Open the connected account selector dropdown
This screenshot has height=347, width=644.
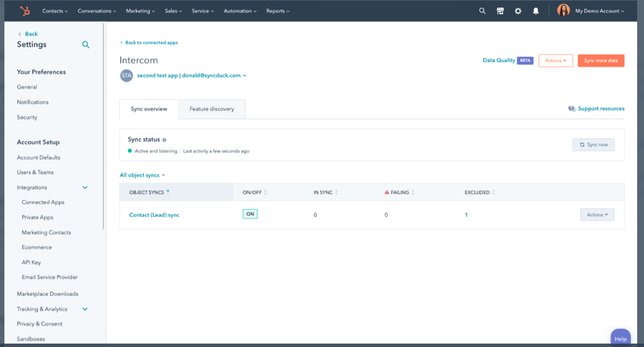[x=192, y=75]
